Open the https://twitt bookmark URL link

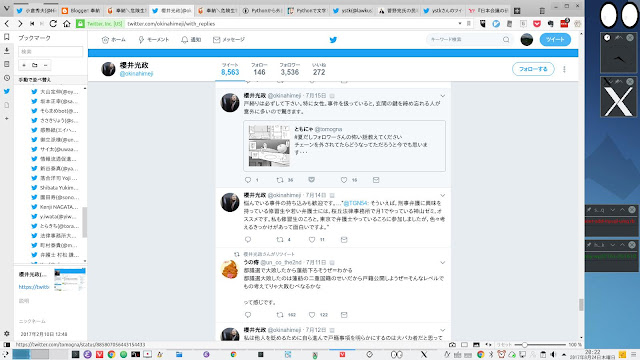point(34,287)
